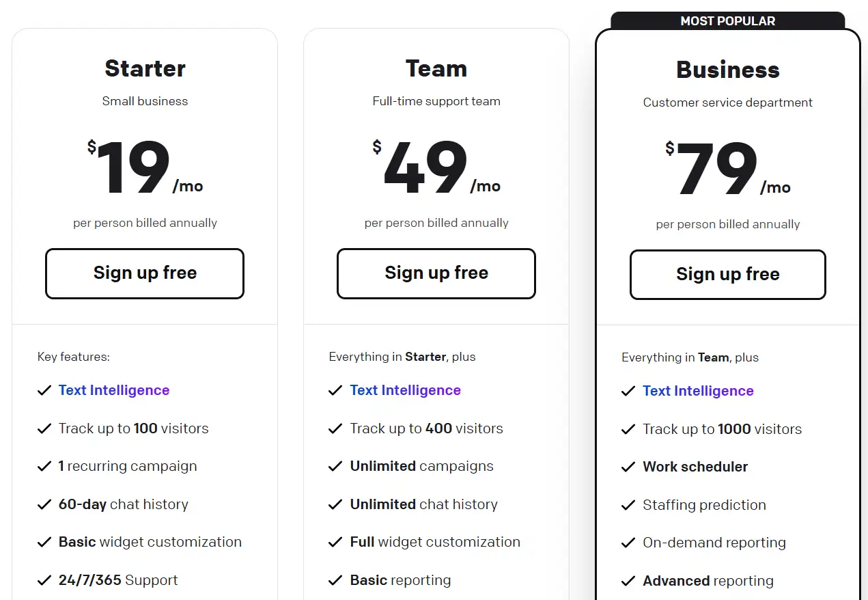Select the Starter plan heading
The height and width of the screenshot is (600, 868).
point(145,68)
